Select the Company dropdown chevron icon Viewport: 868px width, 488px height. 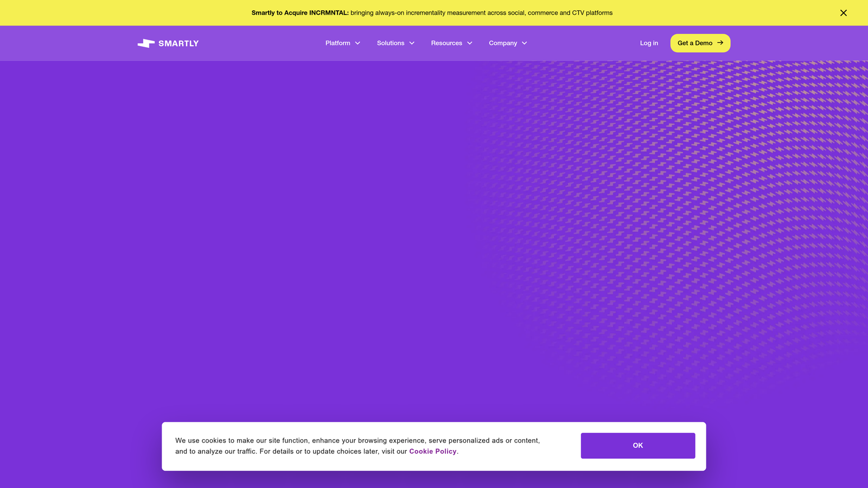(524, 43)
